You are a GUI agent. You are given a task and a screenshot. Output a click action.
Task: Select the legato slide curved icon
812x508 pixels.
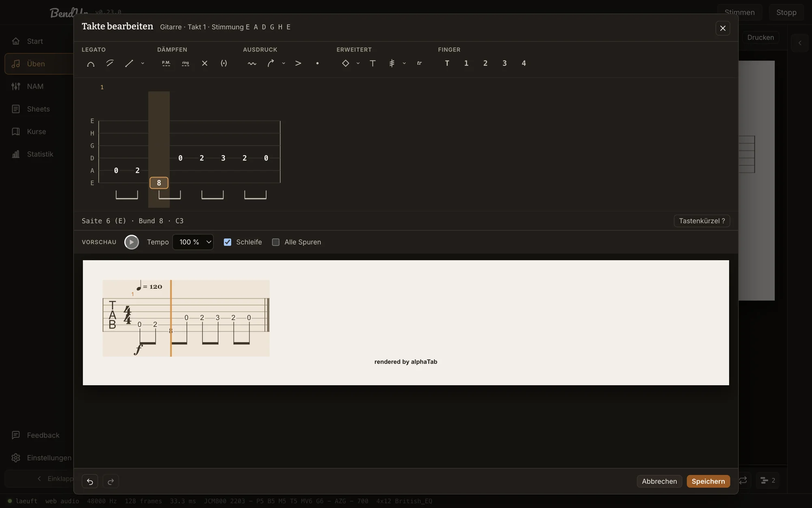pos(110,63)
